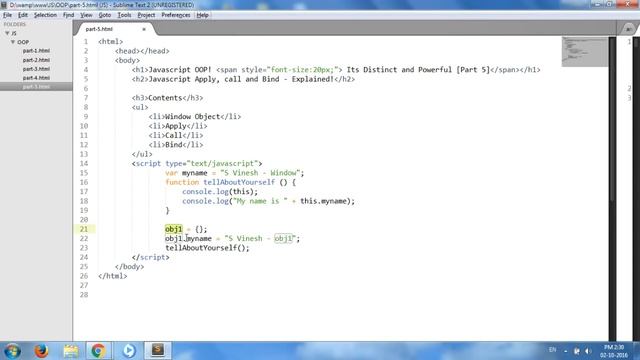Viewport: 640px width, 360px height.
Task: Click the <h3>Contents</h3> line
Action: click(167, 98)
